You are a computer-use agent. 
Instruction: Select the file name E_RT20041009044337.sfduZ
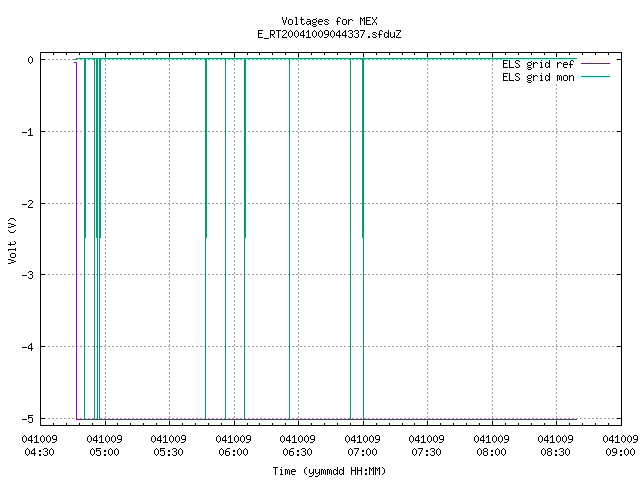click(x=329, y=34)
